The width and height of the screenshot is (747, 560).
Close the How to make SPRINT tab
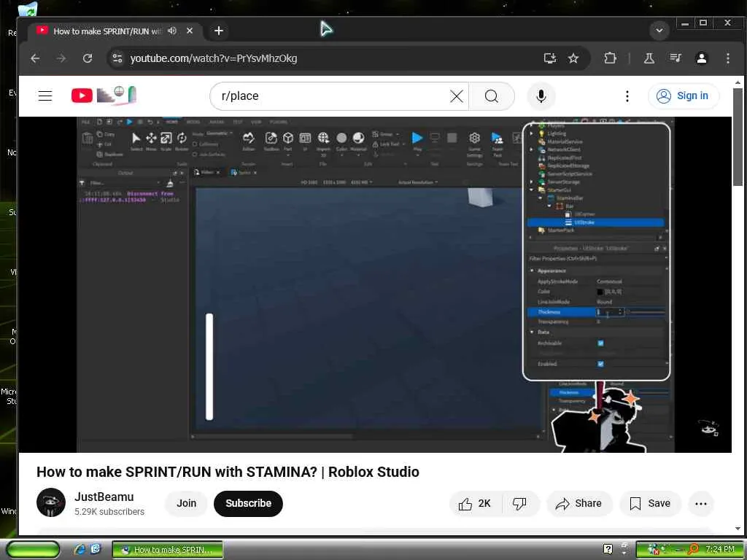(x=190, y=31)
